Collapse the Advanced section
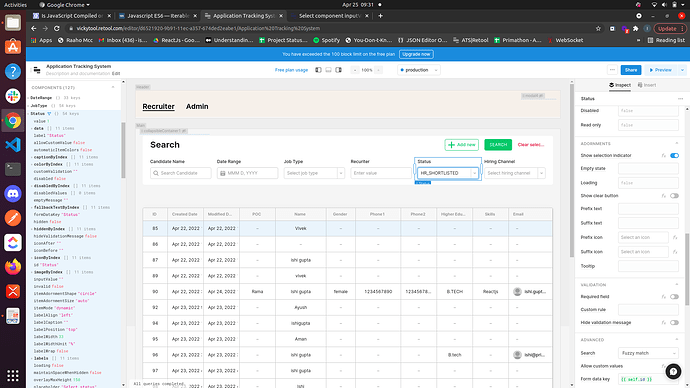The width and height of the screenshot is (690, 388). point(676,340)
